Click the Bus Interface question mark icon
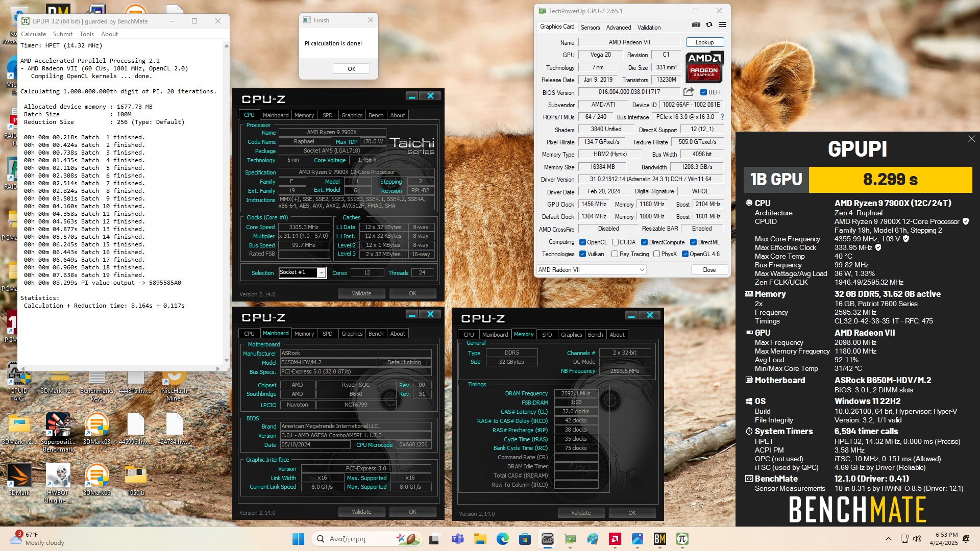The image size is (980, 551). coord(722,117)
